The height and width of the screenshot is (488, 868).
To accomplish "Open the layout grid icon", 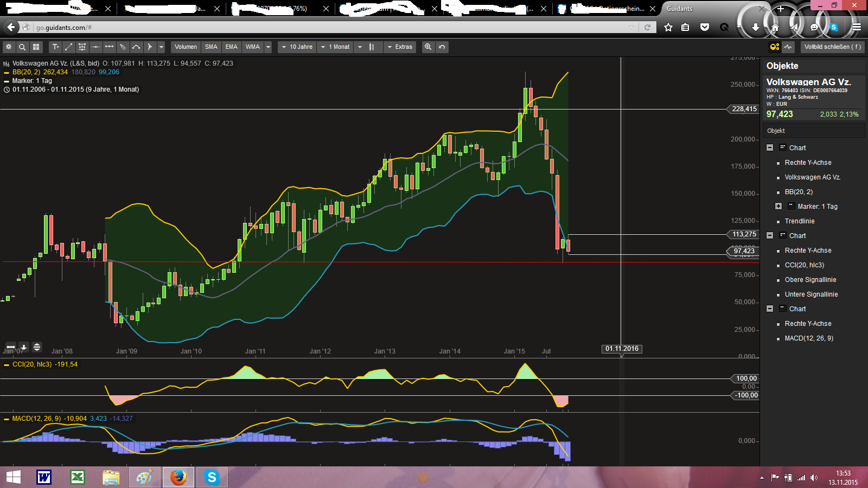I will [36, 47].
